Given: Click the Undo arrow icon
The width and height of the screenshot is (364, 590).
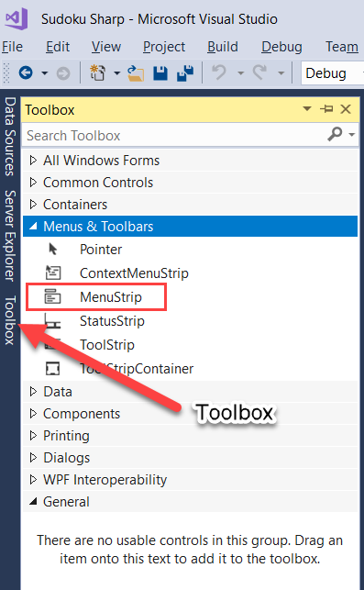Looking at the screenshot, I should [219, 72].
